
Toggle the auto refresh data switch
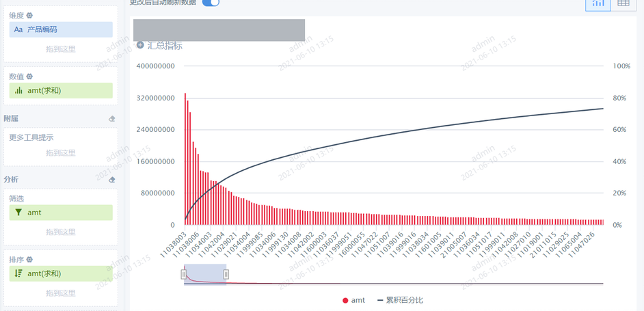211,3
